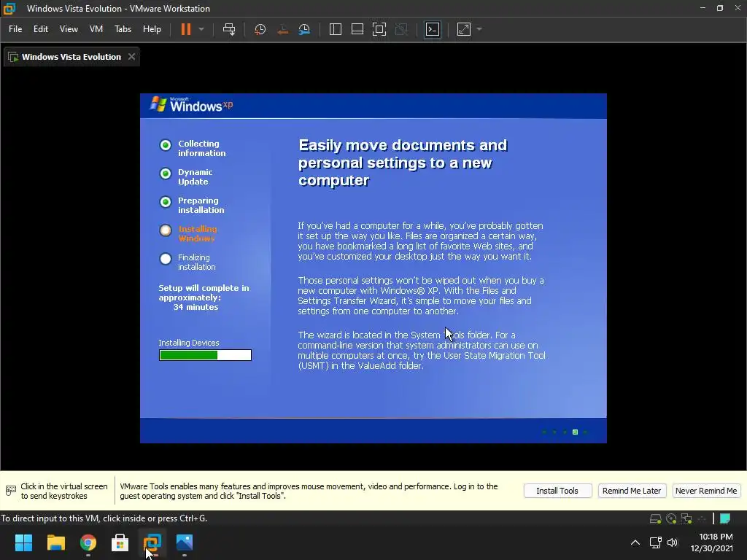Click the Dynamic Update step indicator

pos(166,174)
